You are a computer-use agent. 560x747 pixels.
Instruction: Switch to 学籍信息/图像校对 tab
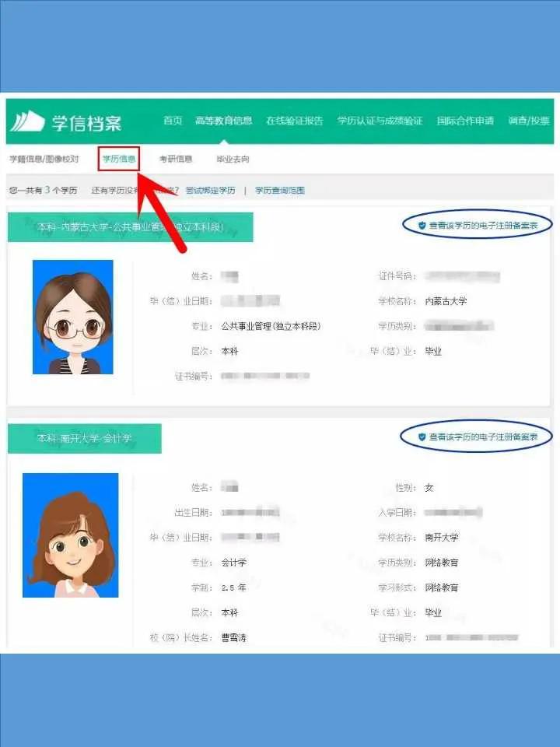pyautogui.click(x=44, y=159)
